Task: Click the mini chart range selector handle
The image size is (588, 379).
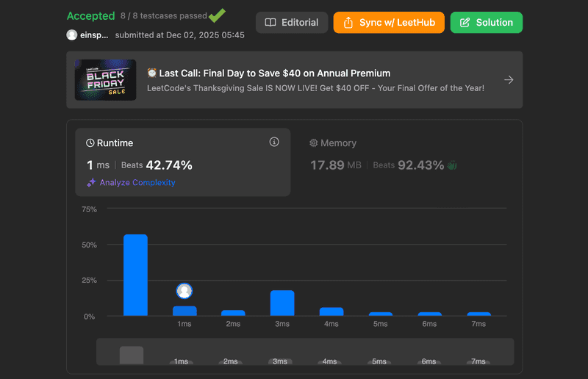Action: [132, 355]
